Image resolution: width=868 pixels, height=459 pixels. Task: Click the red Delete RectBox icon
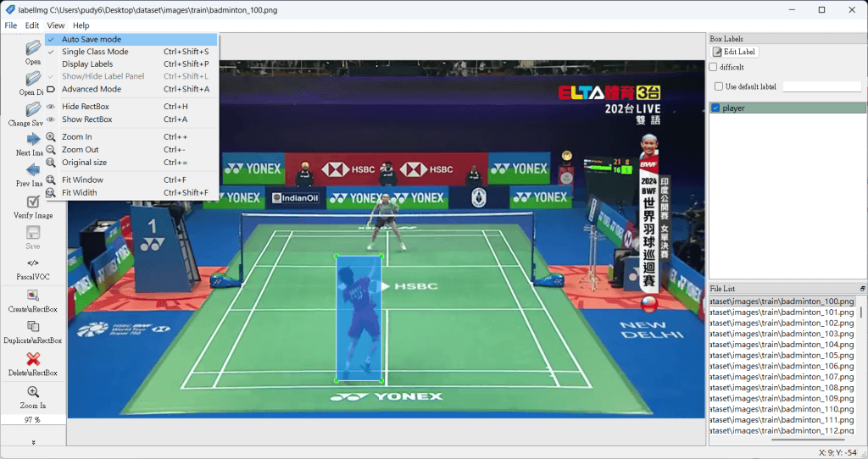[33, 359]
